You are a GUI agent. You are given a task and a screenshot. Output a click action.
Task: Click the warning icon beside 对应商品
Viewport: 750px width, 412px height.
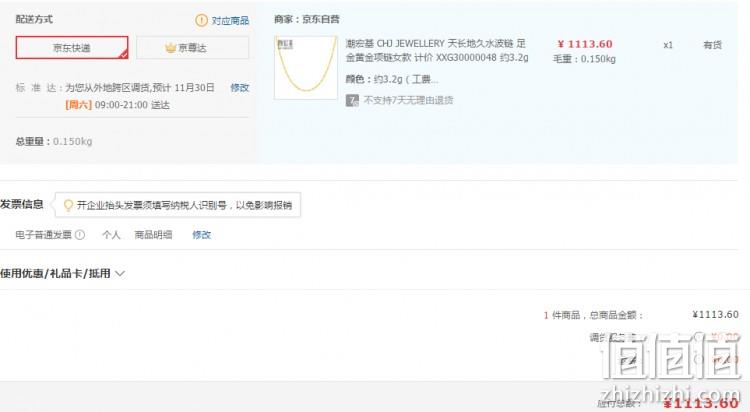point(201,20)
